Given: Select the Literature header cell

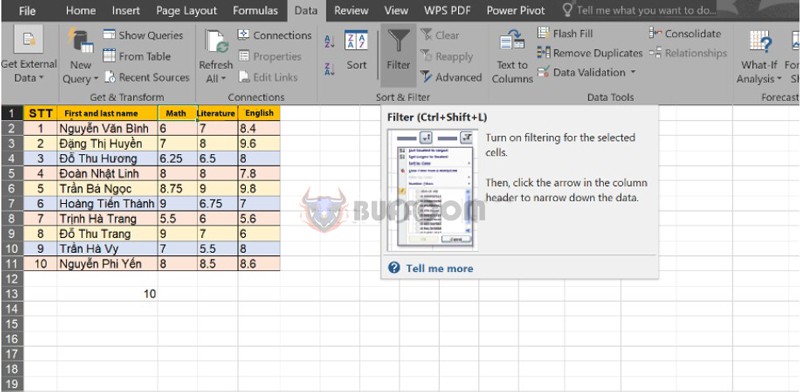Looking at the screenshot, I should (x=217, y=113).
